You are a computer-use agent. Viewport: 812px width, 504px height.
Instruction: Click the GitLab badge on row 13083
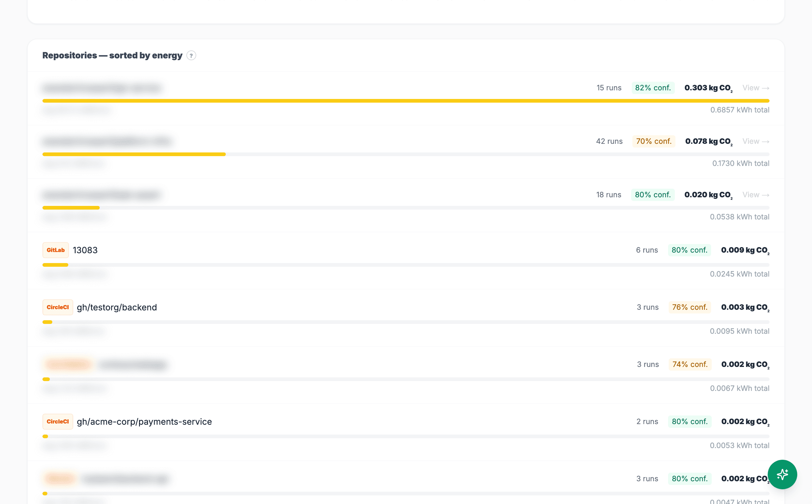click(x=56, y=250)
